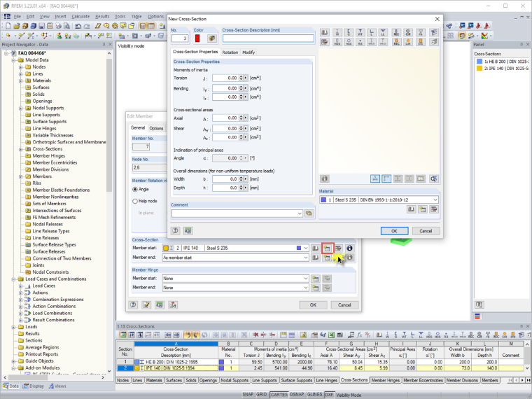Click Cancel in Edit Member dialog

pos(344,305)
